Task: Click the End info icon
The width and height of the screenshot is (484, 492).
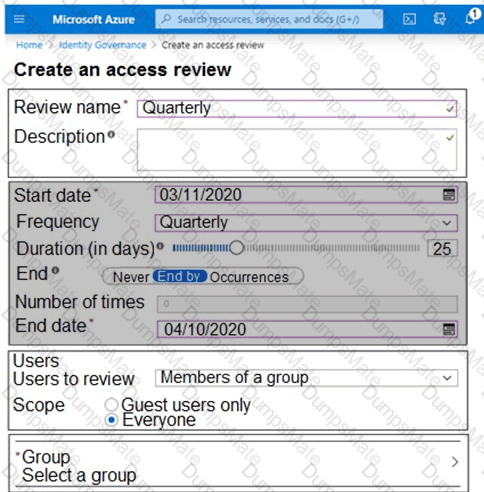Action: pyautogui.click(x=56, y=270)
